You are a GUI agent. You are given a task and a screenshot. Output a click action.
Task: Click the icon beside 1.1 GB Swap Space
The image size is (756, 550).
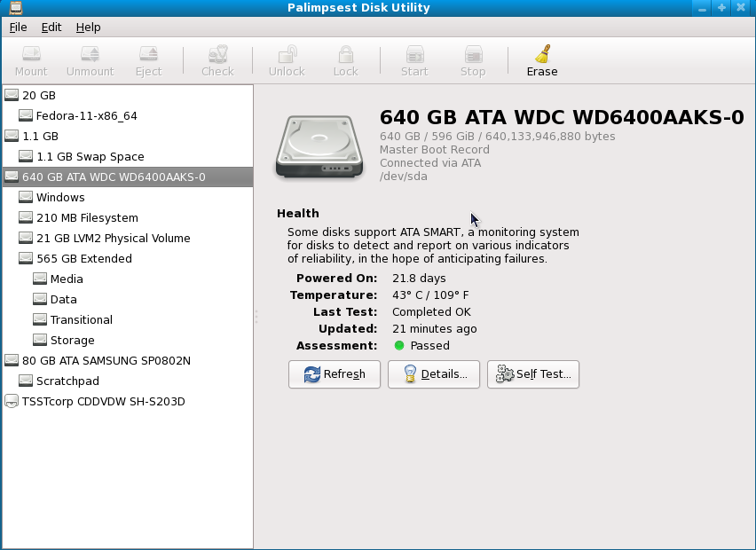coord(26,156)
